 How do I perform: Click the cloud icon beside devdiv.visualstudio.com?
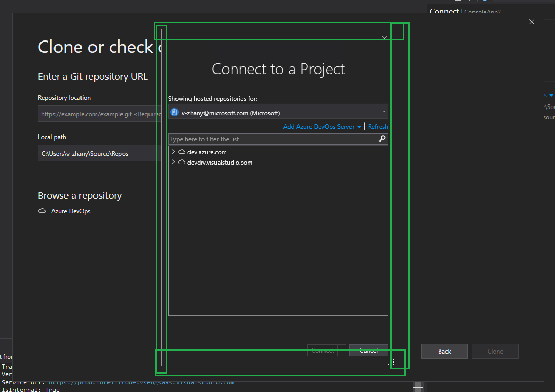[x=181, y=162]
